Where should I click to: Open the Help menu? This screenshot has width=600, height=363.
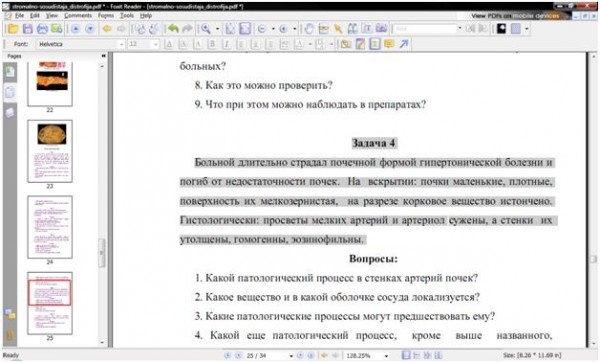pyautogui.click(x=146, y=15)
